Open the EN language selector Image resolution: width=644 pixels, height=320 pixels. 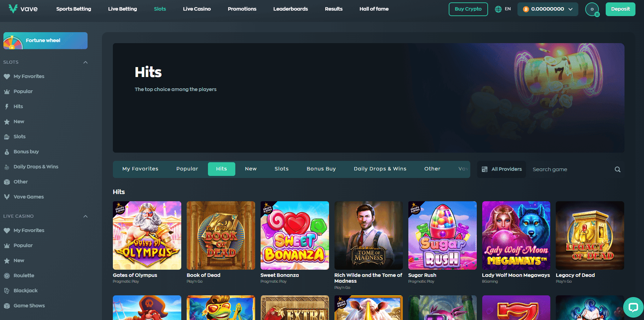pos(503,9)
